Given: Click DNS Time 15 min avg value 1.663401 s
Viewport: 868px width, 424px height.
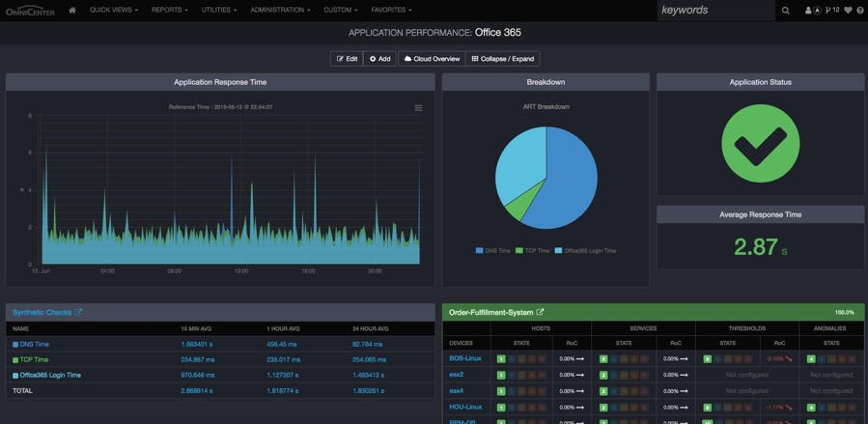Looking at the screenshot, I should [196, 344].
